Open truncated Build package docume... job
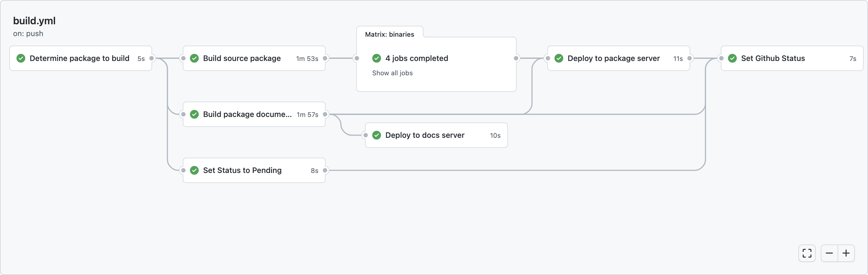 coord(247,114)
